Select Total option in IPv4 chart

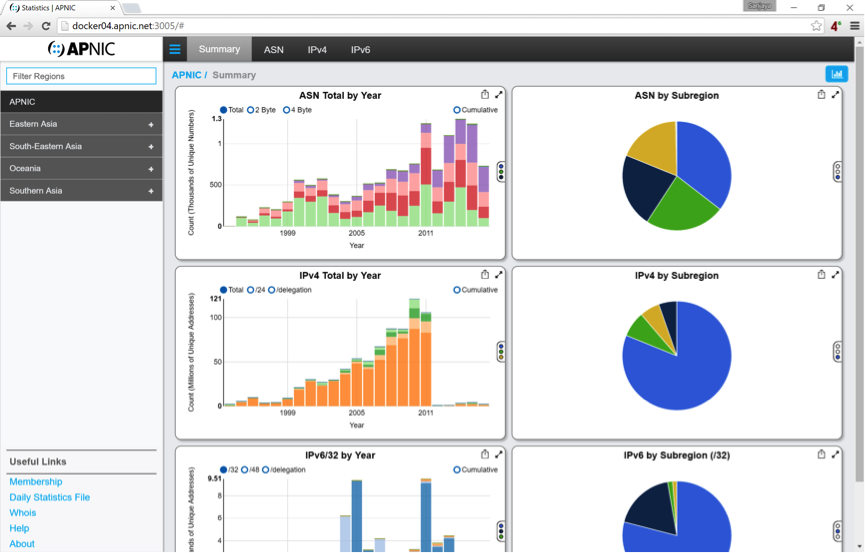pos(232,290)
